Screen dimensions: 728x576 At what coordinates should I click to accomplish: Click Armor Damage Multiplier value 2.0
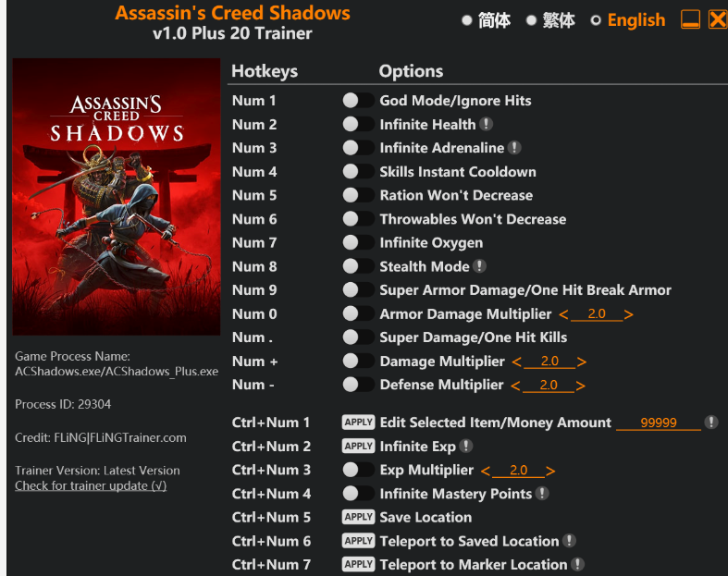597,313
